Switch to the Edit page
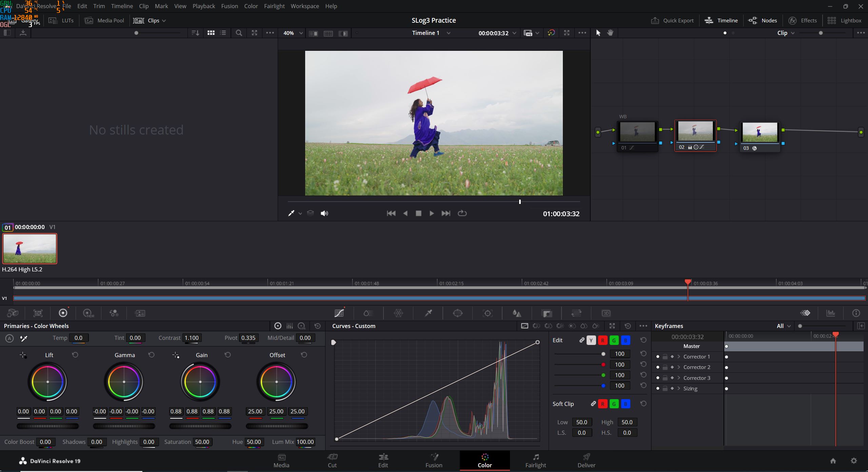Screen dimensions: 868x472 tap(383, 461)
